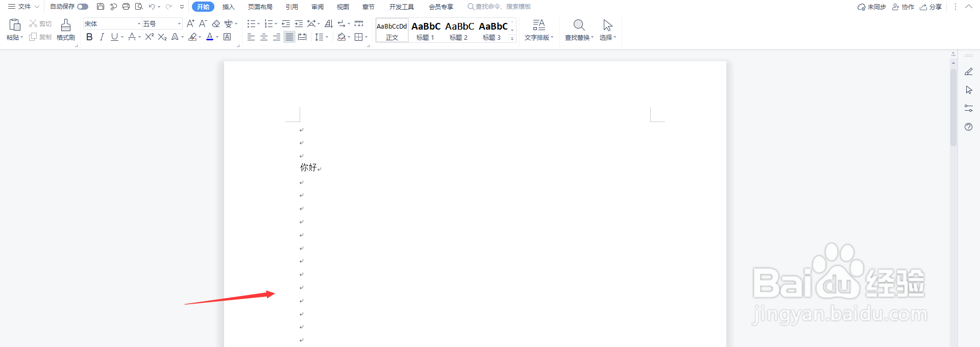Open Find and Replace (查找替换) magnifier
This screenshot has height=347, width=980.
point(579,25)
